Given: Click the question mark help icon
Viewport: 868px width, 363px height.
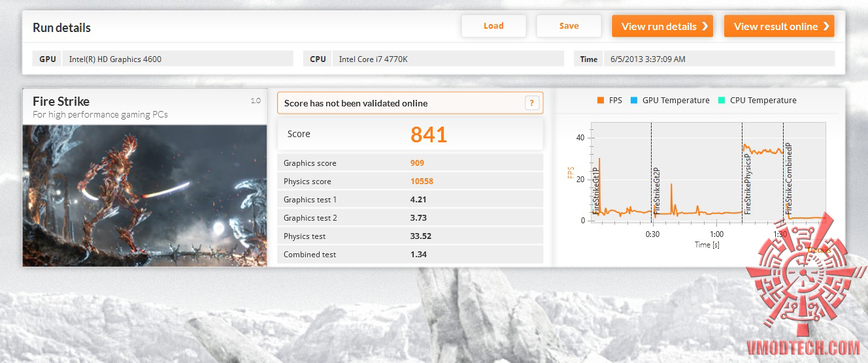Looking at the screenshot, I should point(532,103).
